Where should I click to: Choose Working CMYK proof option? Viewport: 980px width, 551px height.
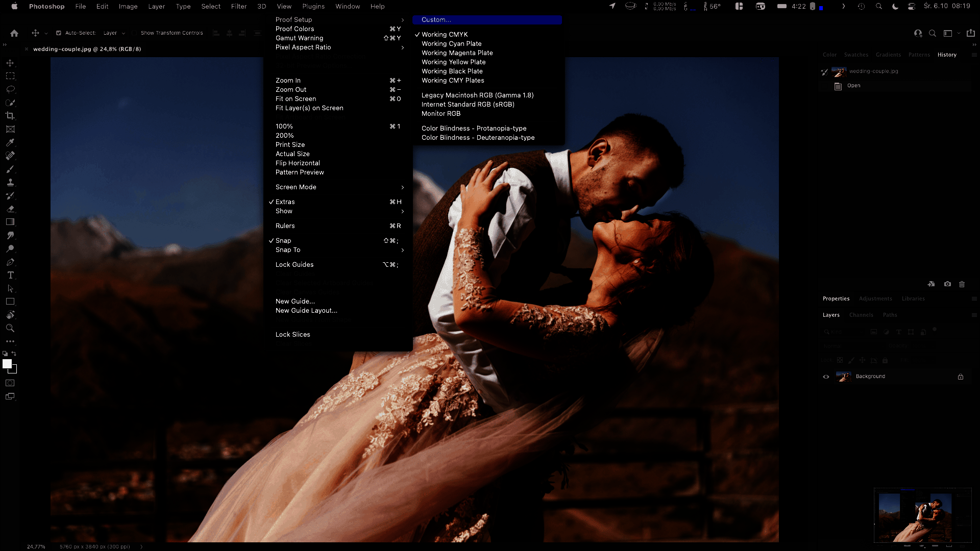[x=488, y=35]
